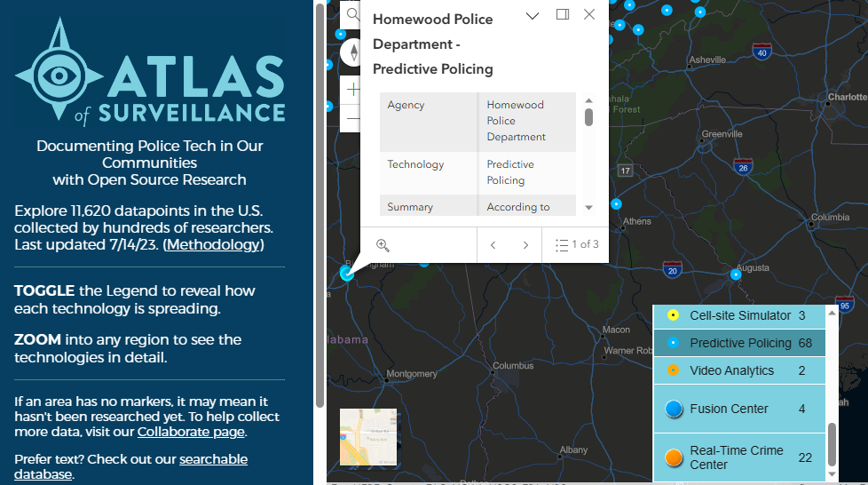This screenshot has width=868, height=485.
Task: Click the Agency row in popup table
Action: (477, 122)
